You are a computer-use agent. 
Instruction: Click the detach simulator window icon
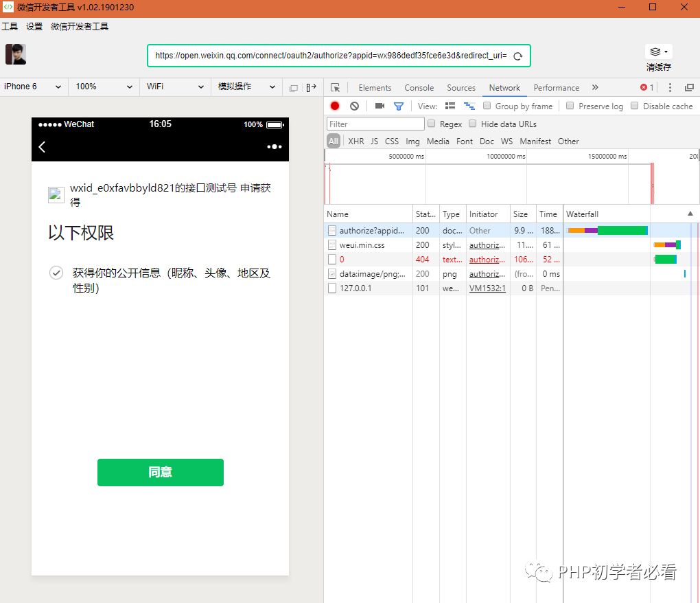tap(293, 88)
